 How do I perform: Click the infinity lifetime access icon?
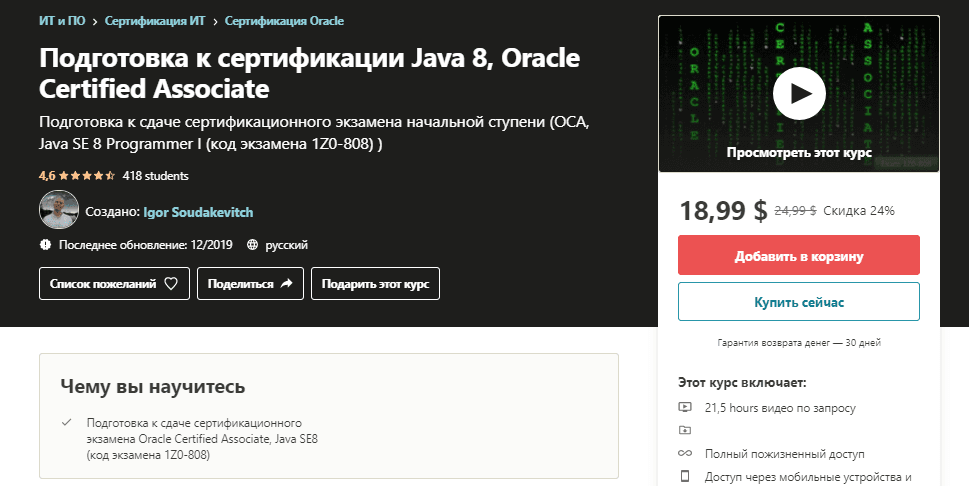[685, 453]
